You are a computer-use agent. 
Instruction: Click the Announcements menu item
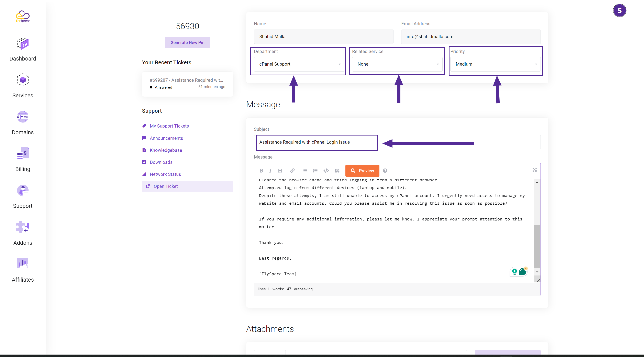click(166, 138)
